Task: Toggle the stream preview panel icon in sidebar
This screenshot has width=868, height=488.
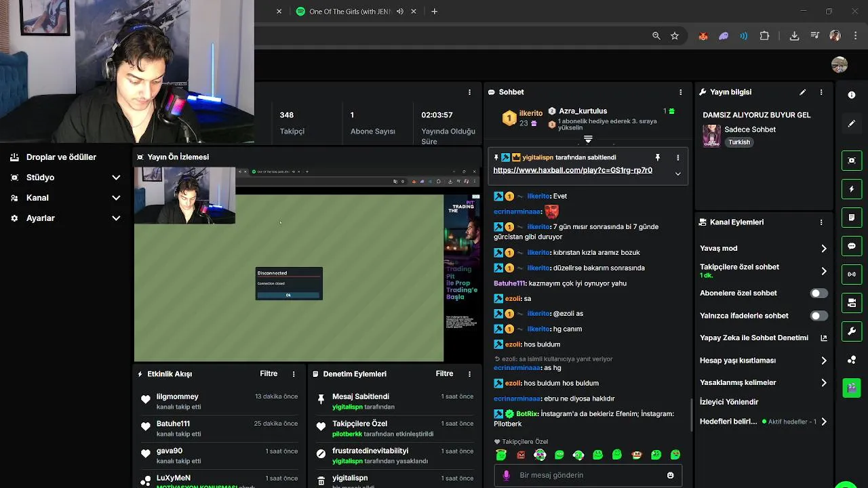Action: coord(852,161)
